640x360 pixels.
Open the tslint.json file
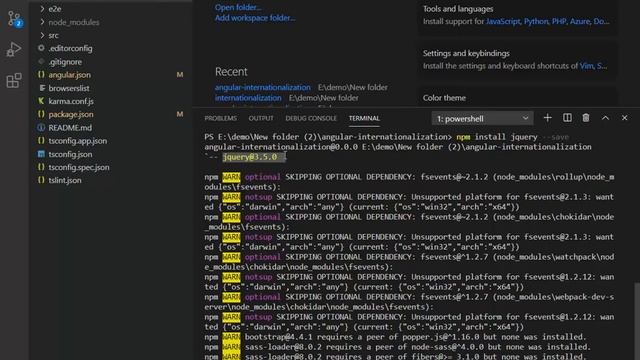[64, 180]
